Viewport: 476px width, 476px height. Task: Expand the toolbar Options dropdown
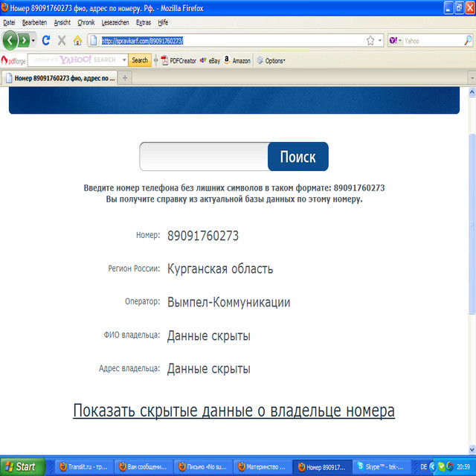point(271,60)
